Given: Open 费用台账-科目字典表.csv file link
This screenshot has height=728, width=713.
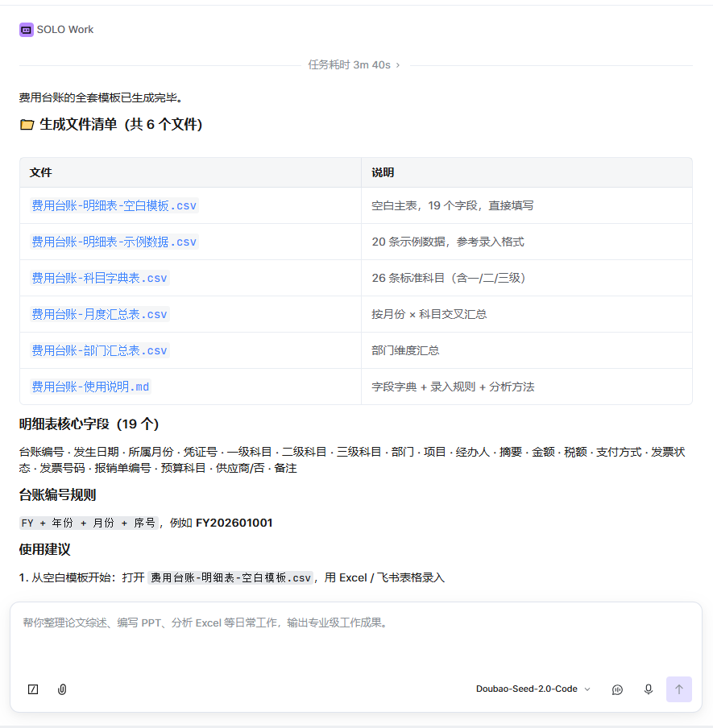Looking at the screenshot, I should coord(99,278).
